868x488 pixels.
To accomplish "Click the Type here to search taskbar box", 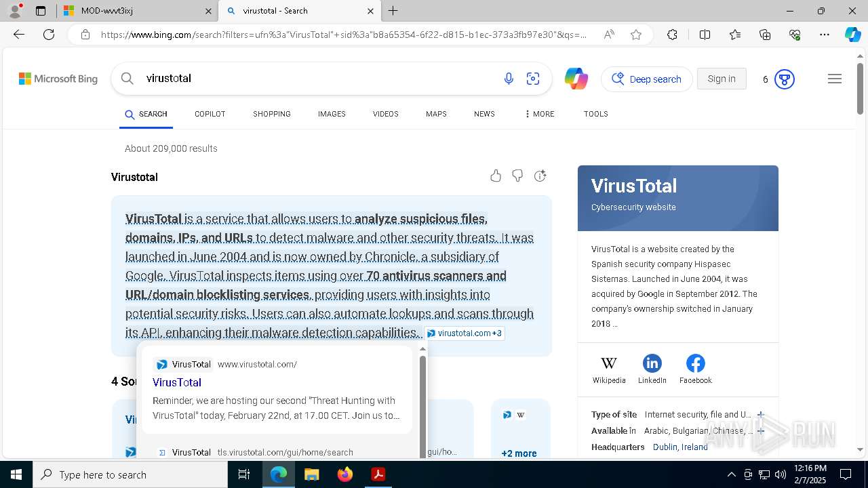I will coord(130,474).
